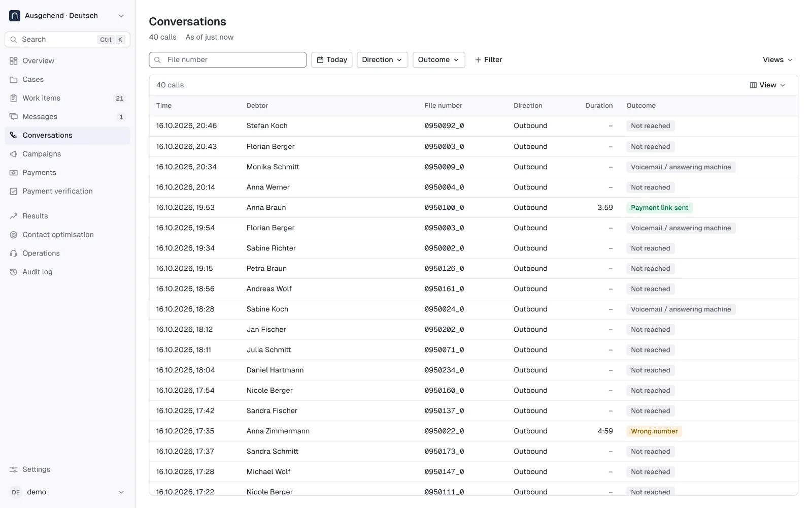Click the Settings sliders icon
The image size is (812, 508).
[14, 470]
